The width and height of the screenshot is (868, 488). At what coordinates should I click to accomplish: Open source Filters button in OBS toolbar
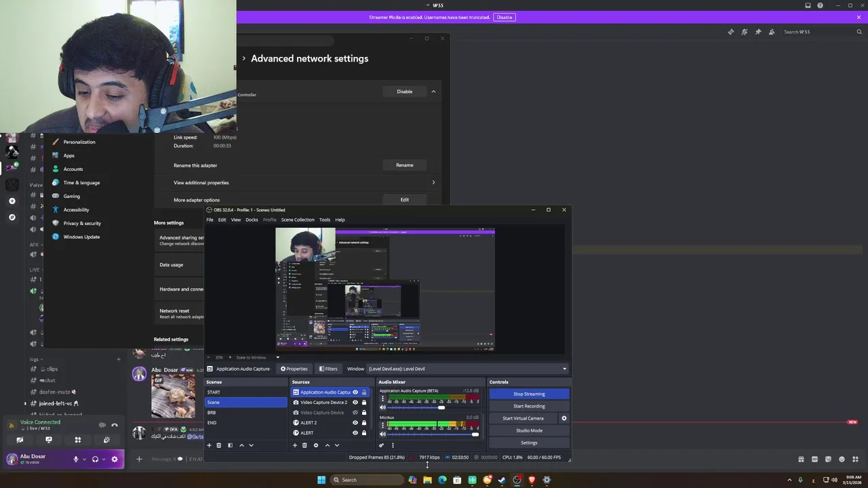[328, 369]
